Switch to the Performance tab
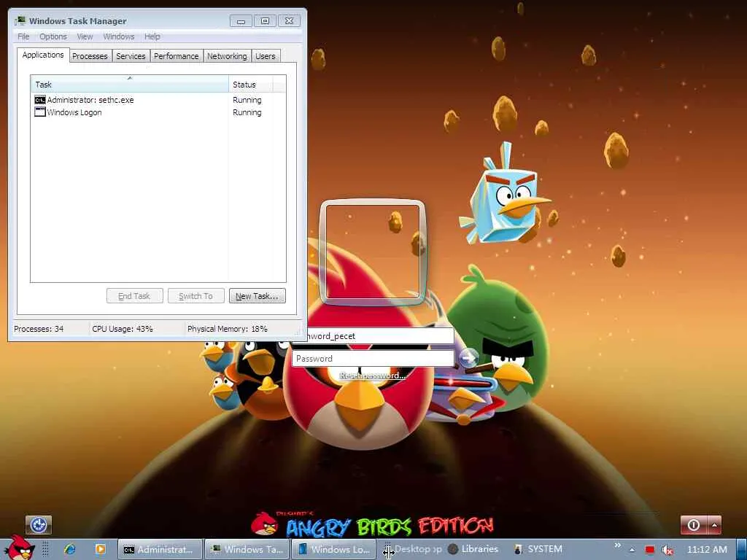Screen dimensions: 747x560 tap(177, 56)
